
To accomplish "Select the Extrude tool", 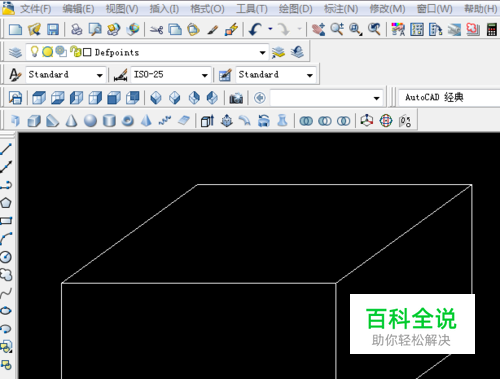I will tap(207, 121).
